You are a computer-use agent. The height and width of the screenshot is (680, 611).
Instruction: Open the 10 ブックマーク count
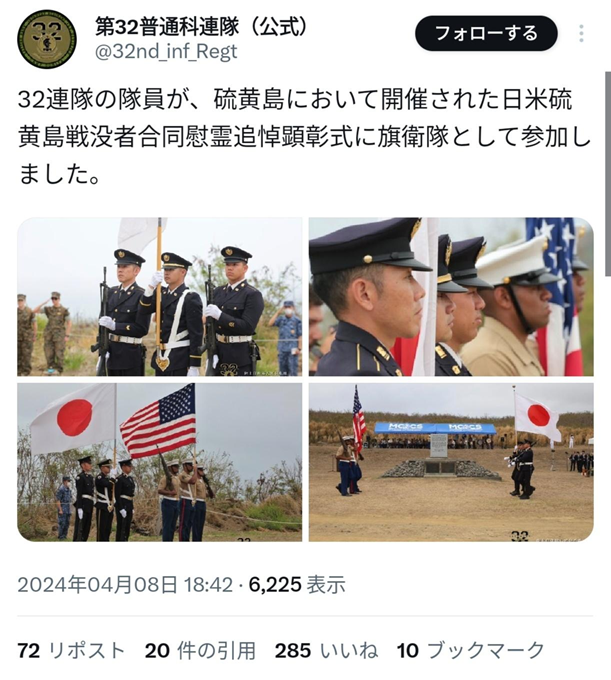coord(471,651)
